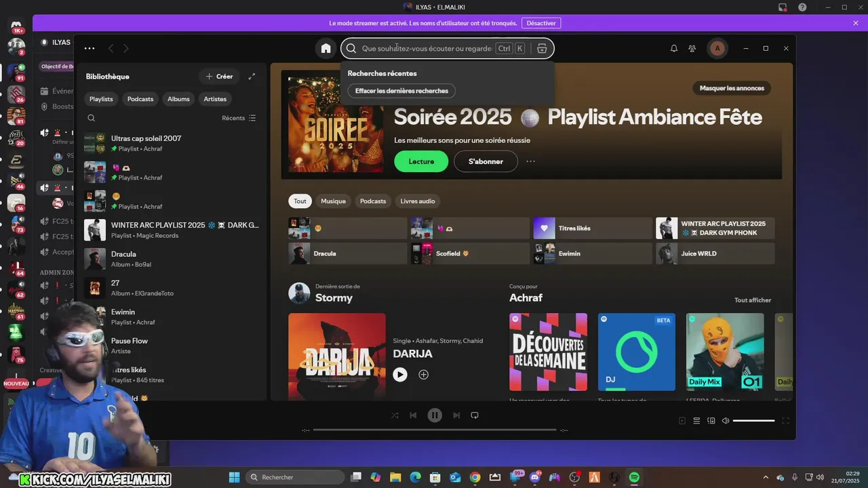This screenshot has height=488, width=868.
Task: Mute with the volume speaker icon
Action: tap(726, 421)
